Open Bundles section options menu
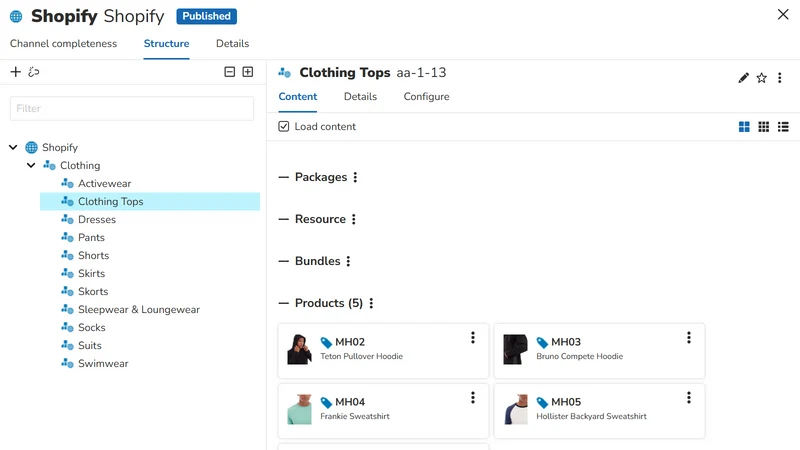Screen dimensions: 800x450 click(x=348, y=261)
